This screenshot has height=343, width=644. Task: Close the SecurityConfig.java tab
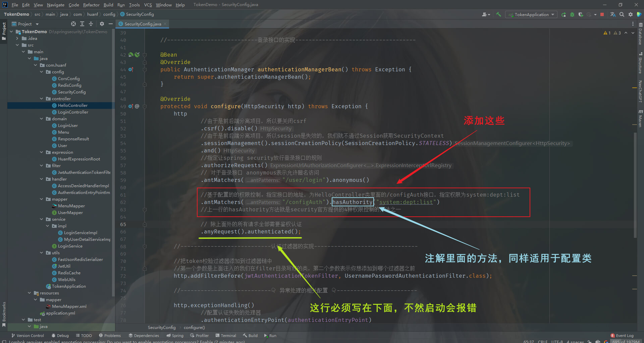coord(165,24)
